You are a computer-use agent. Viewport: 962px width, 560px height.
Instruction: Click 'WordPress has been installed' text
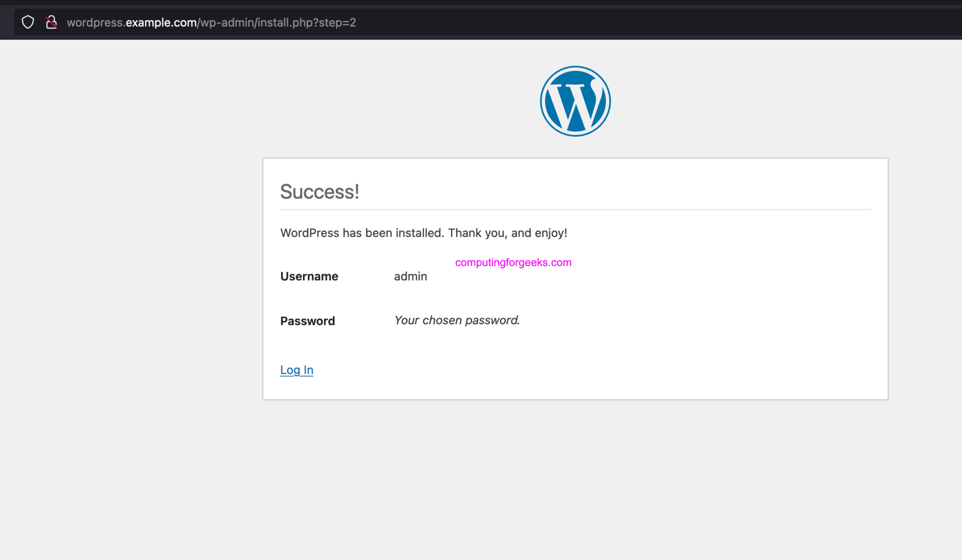[x=362, y=233]
